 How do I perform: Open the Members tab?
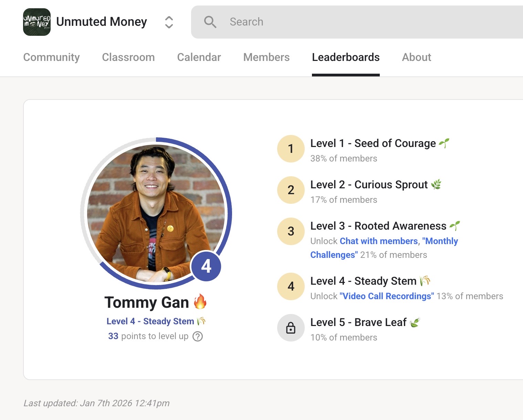pos(266,57)
